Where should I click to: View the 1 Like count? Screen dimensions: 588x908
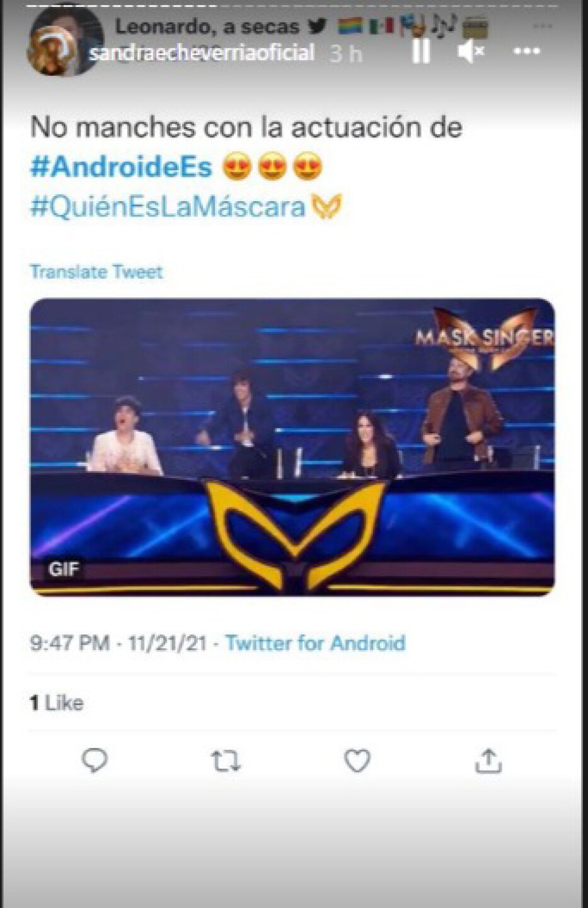(x=57, y=702)
